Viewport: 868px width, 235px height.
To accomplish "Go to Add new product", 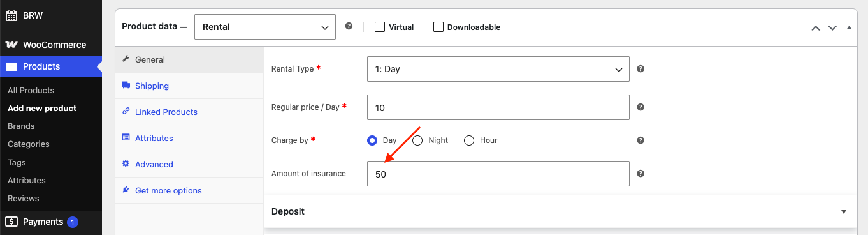I will click(42, 108).
